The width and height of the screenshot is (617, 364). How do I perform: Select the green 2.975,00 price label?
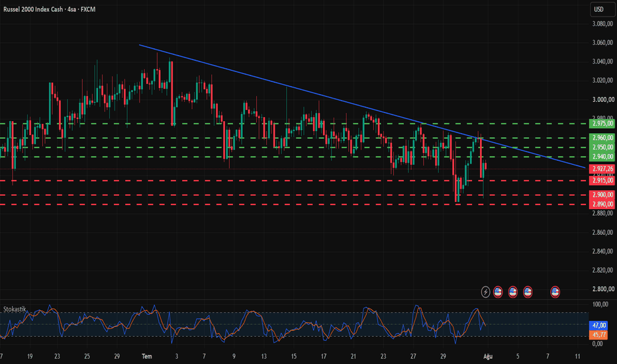click(x=602, y=124)
